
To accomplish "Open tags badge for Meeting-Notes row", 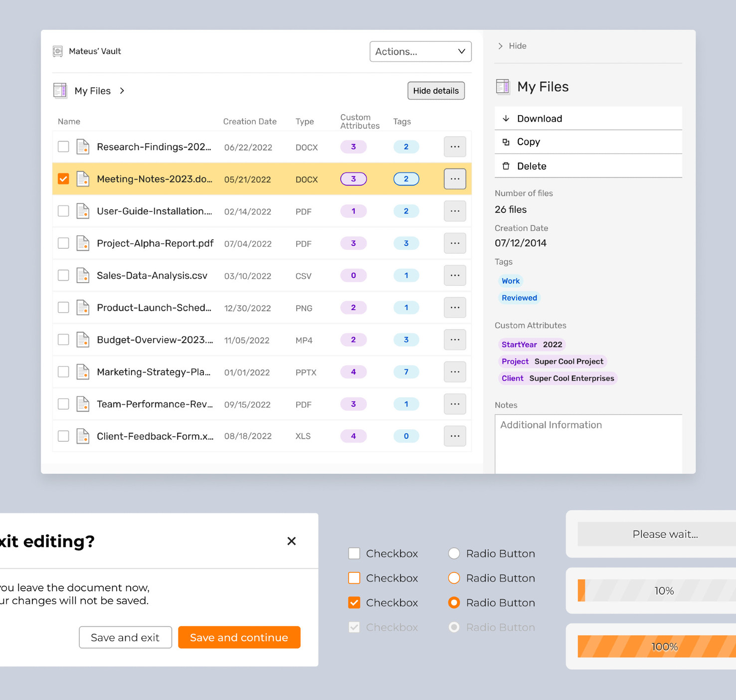I will (406, 179).
